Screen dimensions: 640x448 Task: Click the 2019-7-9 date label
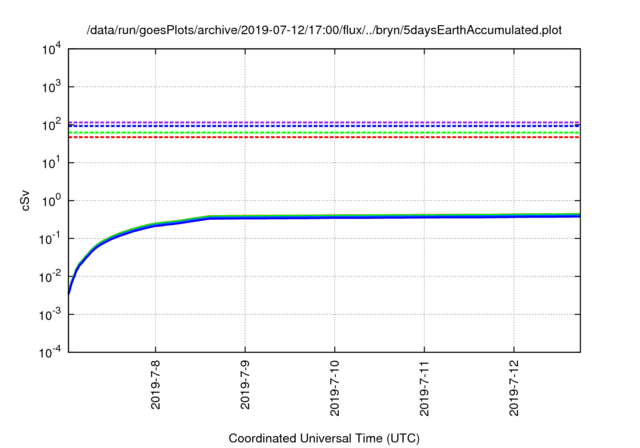[x=245, y=384]
